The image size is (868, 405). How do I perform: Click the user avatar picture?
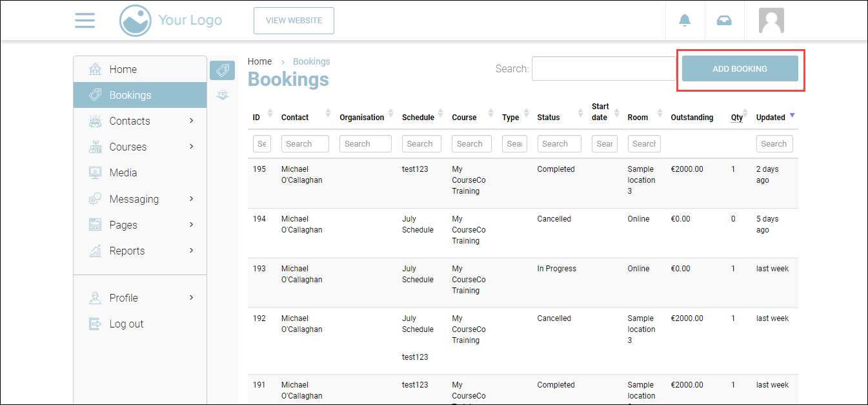pos(771,21)
